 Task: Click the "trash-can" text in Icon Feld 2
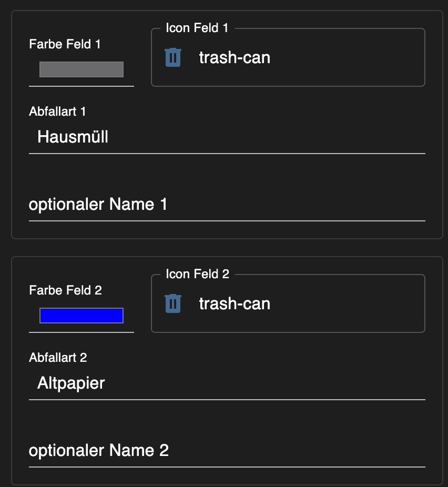[x=235, y=303]
